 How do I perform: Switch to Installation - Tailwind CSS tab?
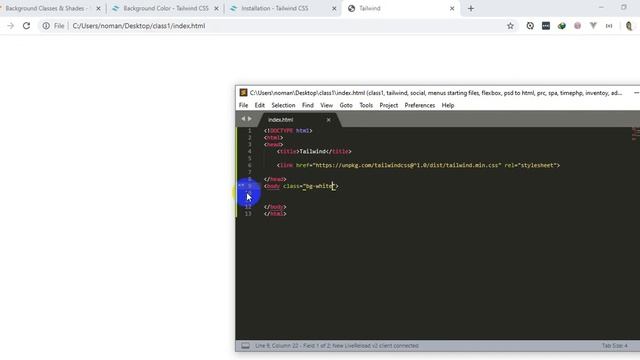coord(275,8)
